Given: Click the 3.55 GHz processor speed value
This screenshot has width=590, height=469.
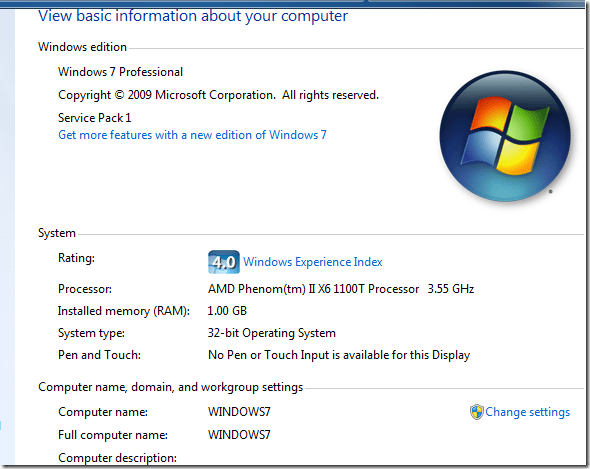Looking at the screenshot, I should [x=450, y=289].
